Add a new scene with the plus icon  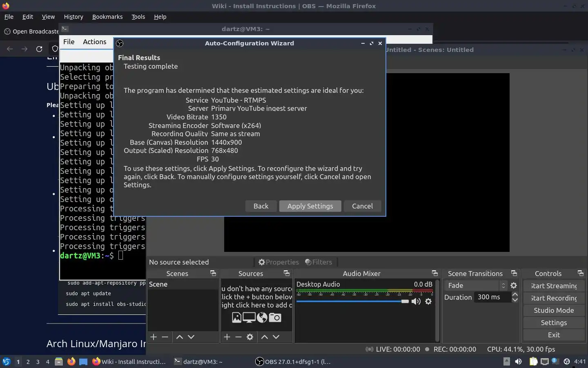tap(154, 337)
